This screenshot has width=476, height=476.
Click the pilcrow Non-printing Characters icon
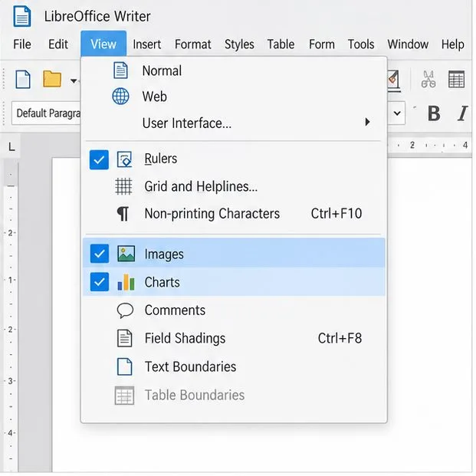click(x=123, y=214)
